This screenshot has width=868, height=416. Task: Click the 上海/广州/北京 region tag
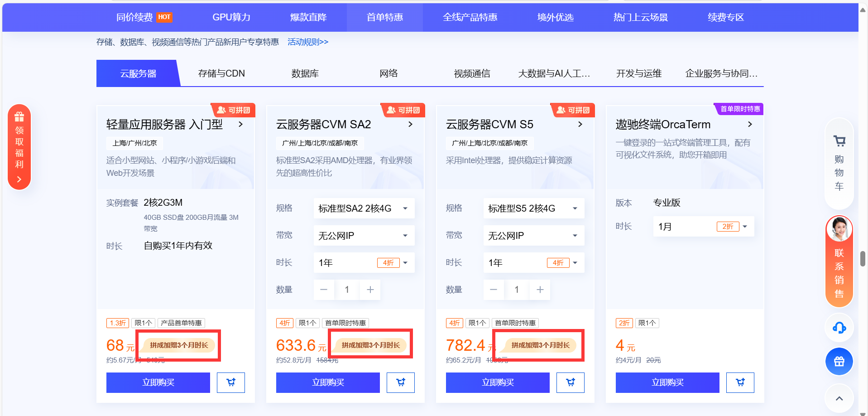coord(134,143)
